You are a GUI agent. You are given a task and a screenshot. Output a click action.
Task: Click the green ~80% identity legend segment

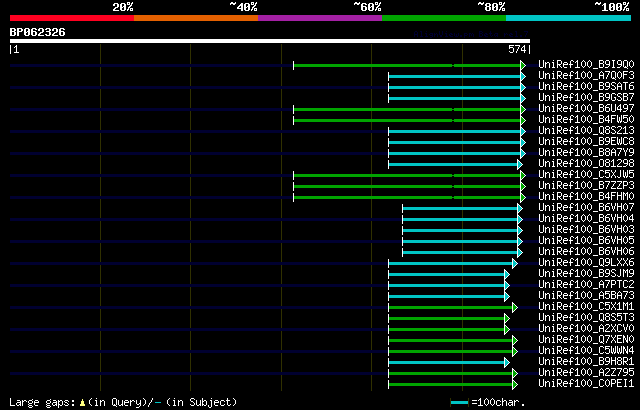pos(444,18)
